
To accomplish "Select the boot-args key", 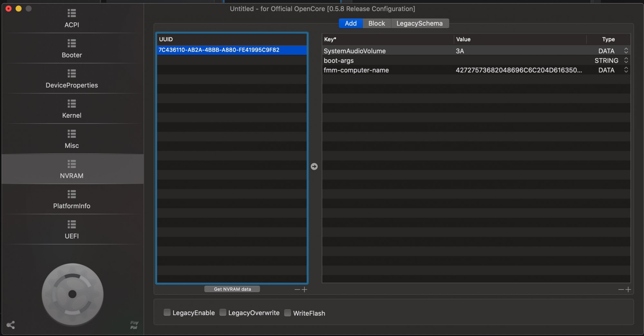I will 339,61.
